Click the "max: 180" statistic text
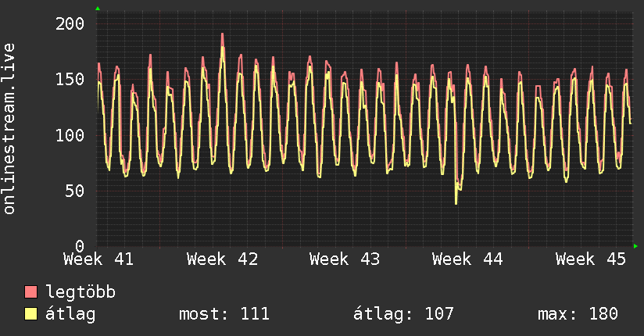This screenshot has width=644, height=336. click(x=578, y=314)
